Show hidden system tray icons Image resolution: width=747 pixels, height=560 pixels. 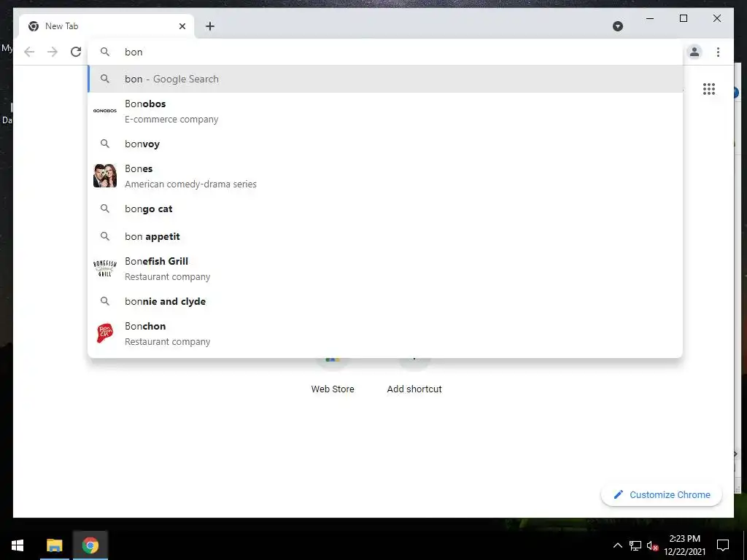tap(617, 545)
